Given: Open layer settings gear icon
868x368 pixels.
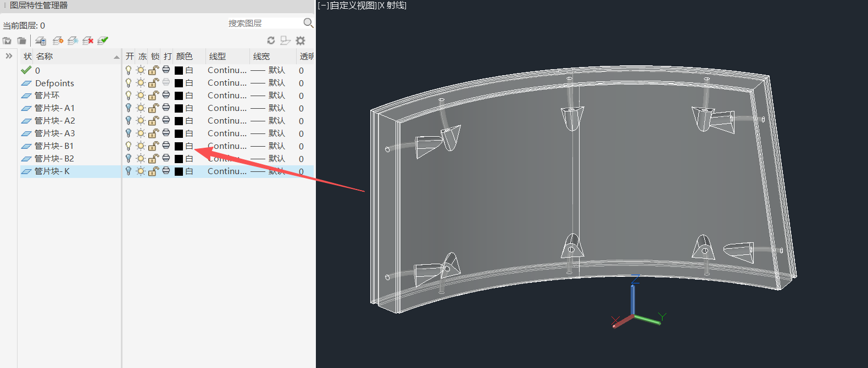Looking at the screenshot, I should [x=301, y=41].
